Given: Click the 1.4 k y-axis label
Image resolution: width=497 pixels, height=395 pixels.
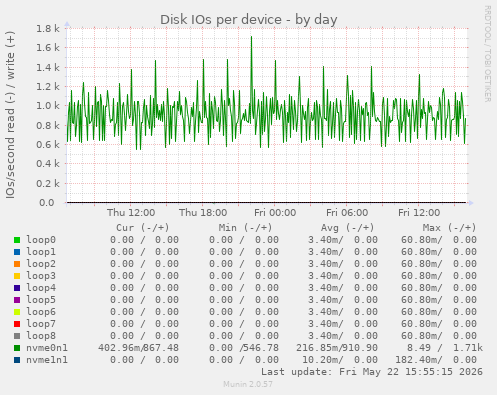Looking at the screenshot, I should pos(48,68).
